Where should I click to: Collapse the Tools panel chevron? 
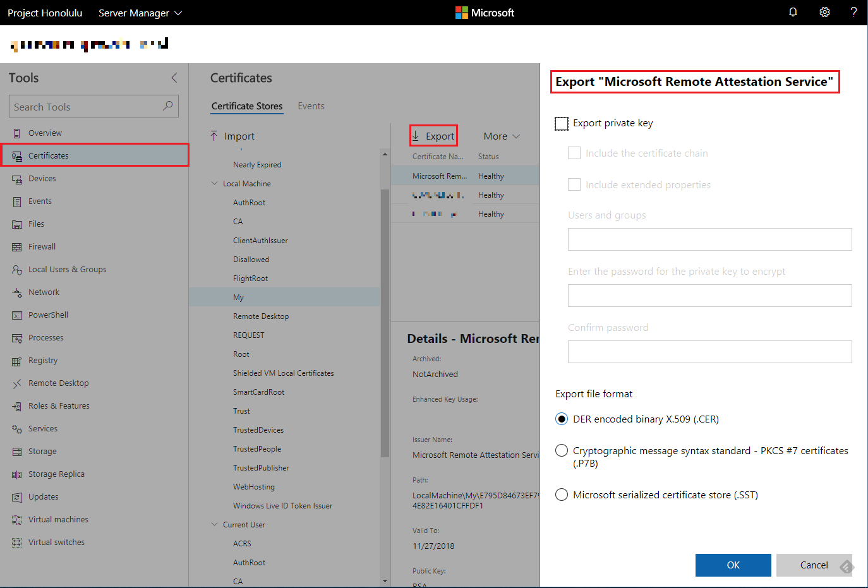174,78
